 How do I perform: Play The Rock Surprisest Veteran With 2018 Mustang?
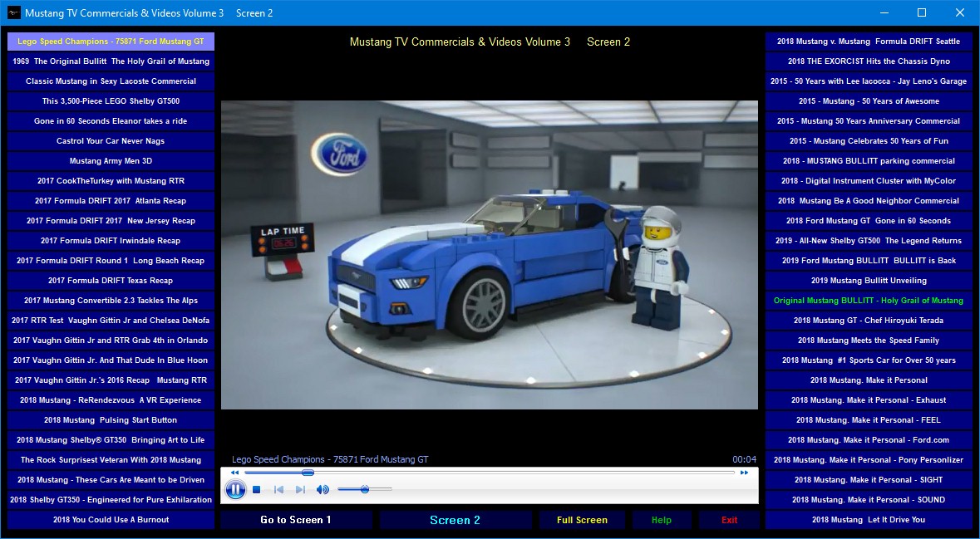[111, 460]
